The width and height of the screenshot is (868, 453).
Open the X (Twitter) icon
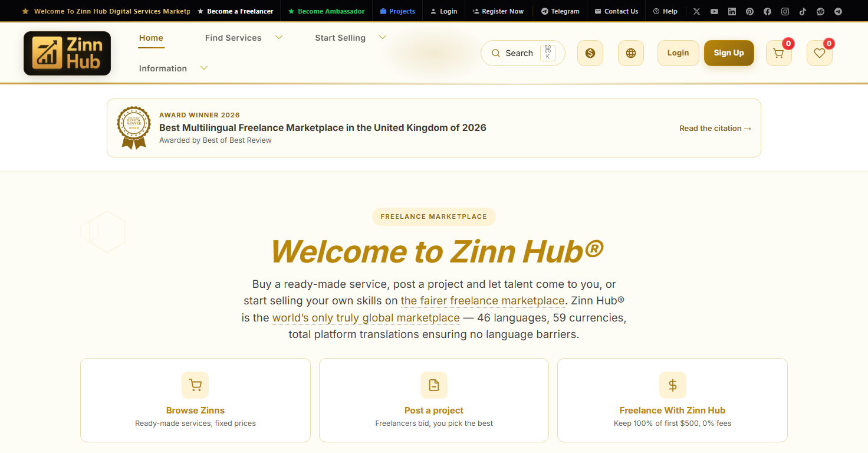click(x=696, y=11)
